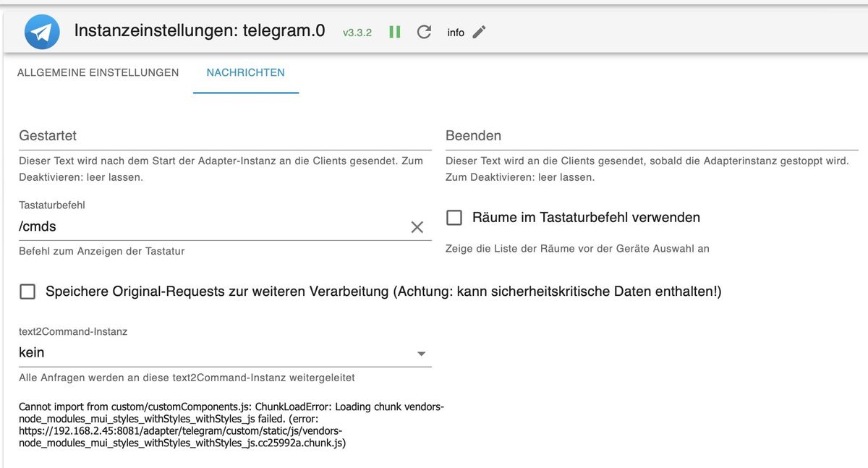Click the v3.3.2 version label

pos(357,33)
